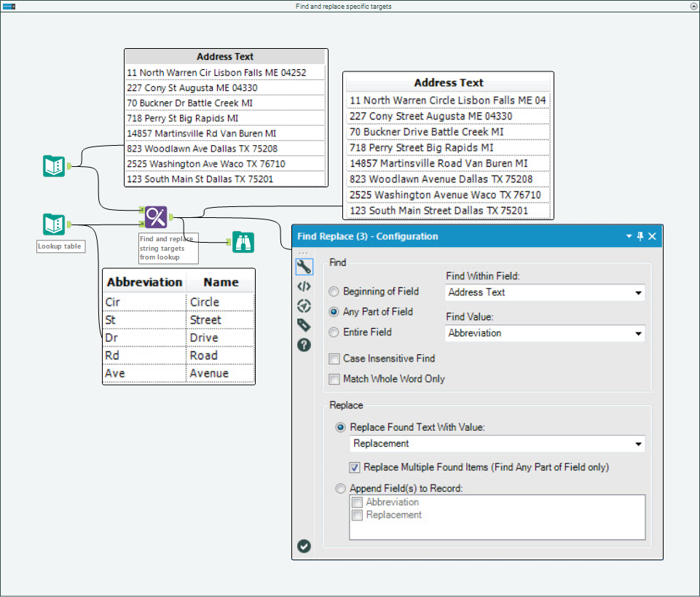Click output row 2525 Washington Avenue Waco
The width and height of the screenshot is (700, 597).
point(448,195)
